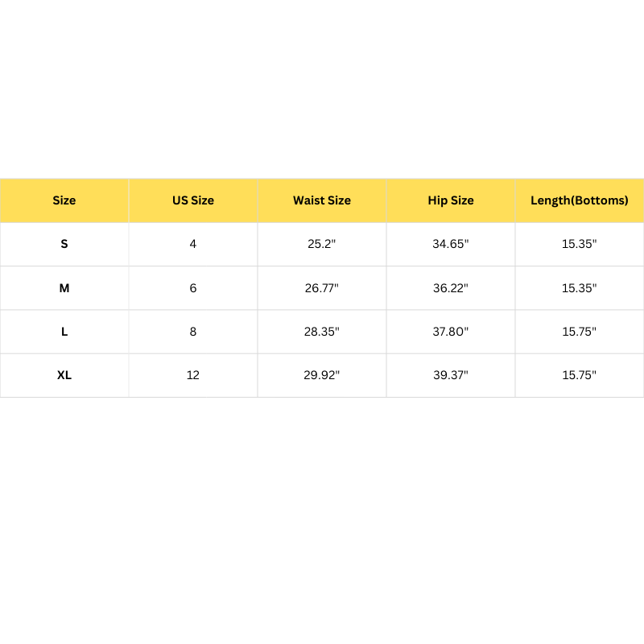Select the Hip Size header cell
The width and height of the screenshot is (644, 644).
pyautogui.click(x=451, y=200)
